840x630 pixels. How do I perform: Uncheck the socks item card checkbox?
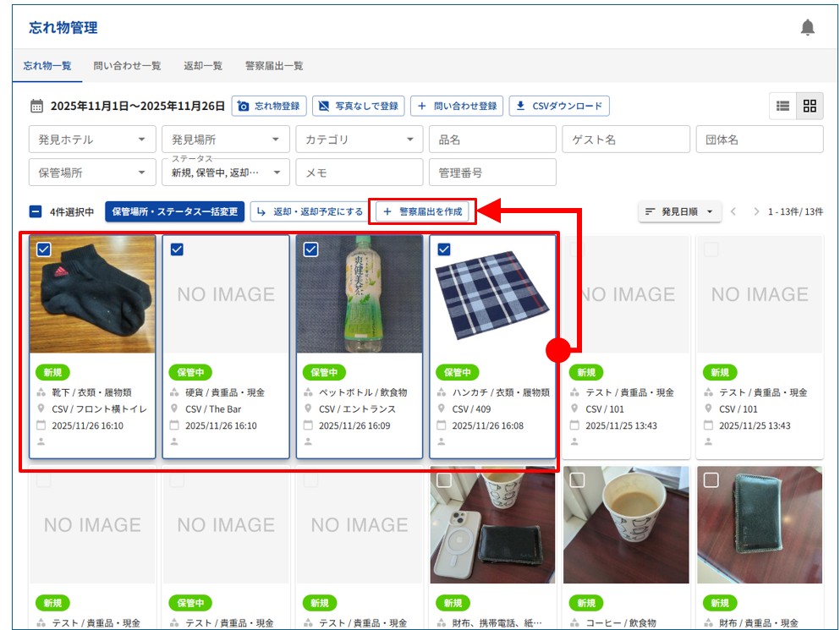pyautogui.click(x=44, y=249)
